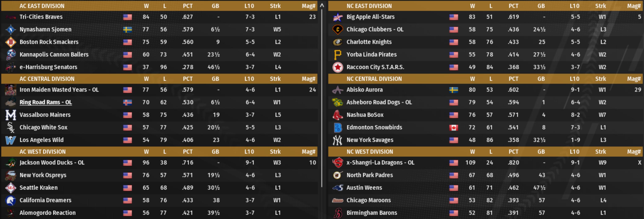Sort AC East Division by PCT column
The image size is (644, 219).
click(187, 6)
